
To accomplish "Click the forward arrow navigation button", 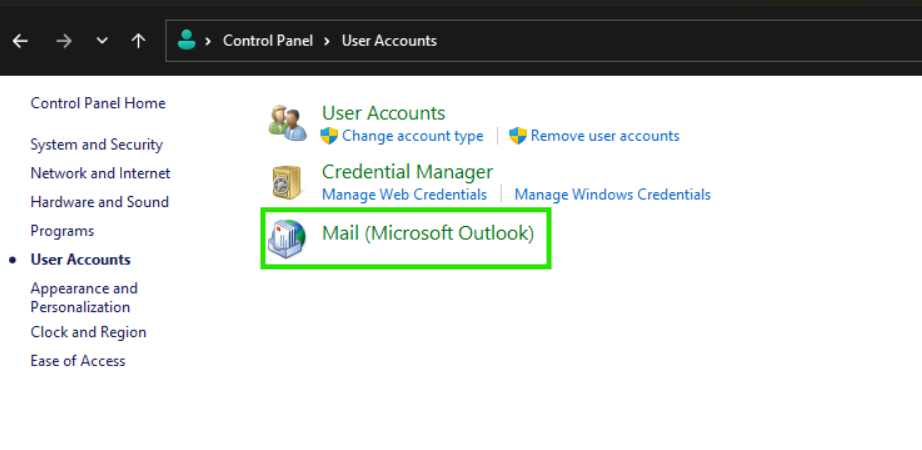I will pos(64,41).
